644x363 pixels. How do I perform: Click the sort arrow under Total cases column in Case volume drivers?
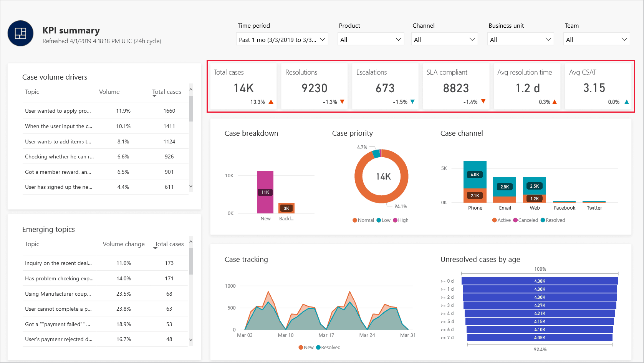coord(154,96)
